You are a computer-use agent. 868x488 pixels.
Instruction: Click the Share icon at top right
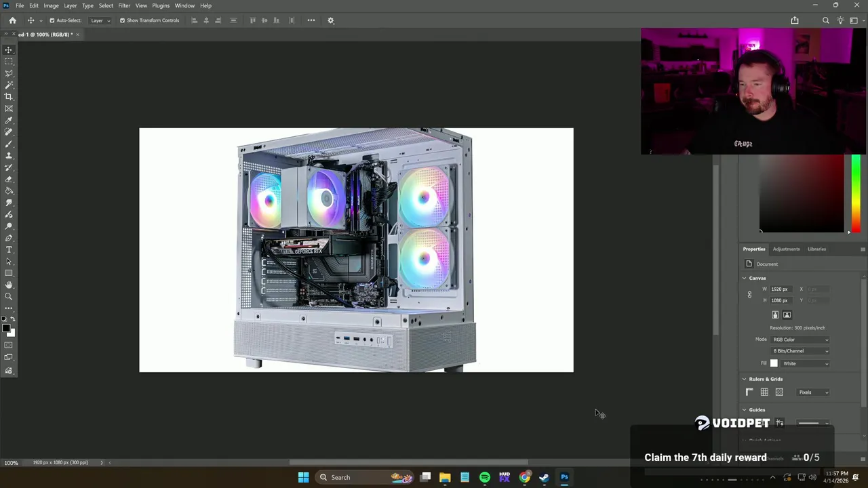(795, 20)
